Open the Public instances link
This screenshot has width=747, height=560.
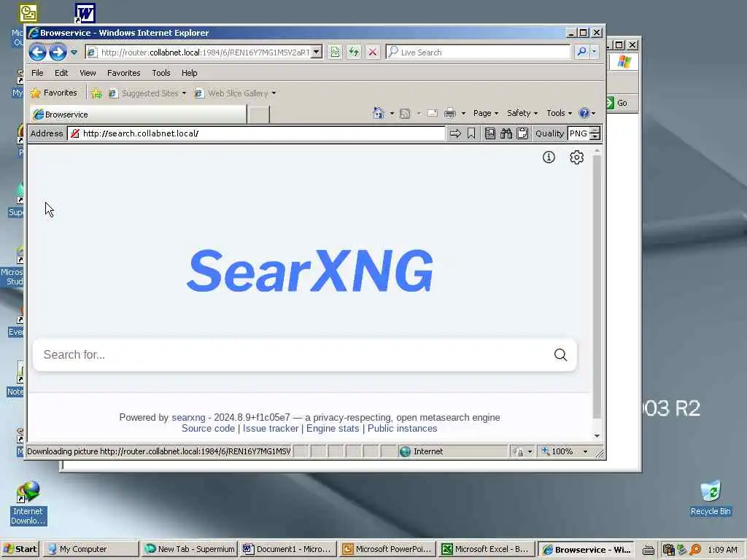click(x=402, y=428)
